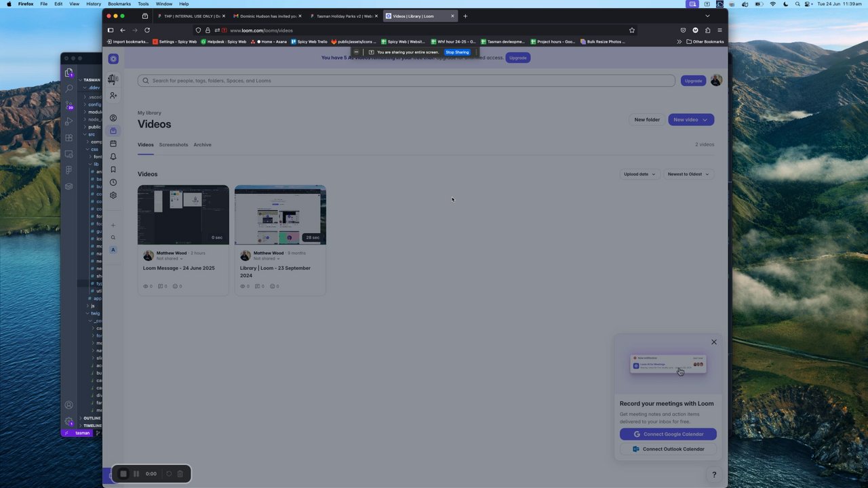
Task: Delete the recording with the trash icon
Action: click(x=180, y=474)
